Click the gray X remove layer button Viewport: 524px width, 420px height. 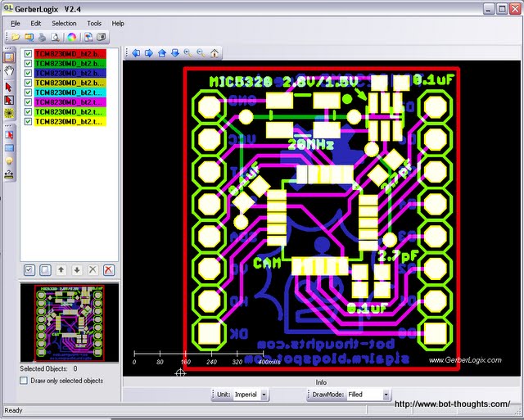coord(93,270)
